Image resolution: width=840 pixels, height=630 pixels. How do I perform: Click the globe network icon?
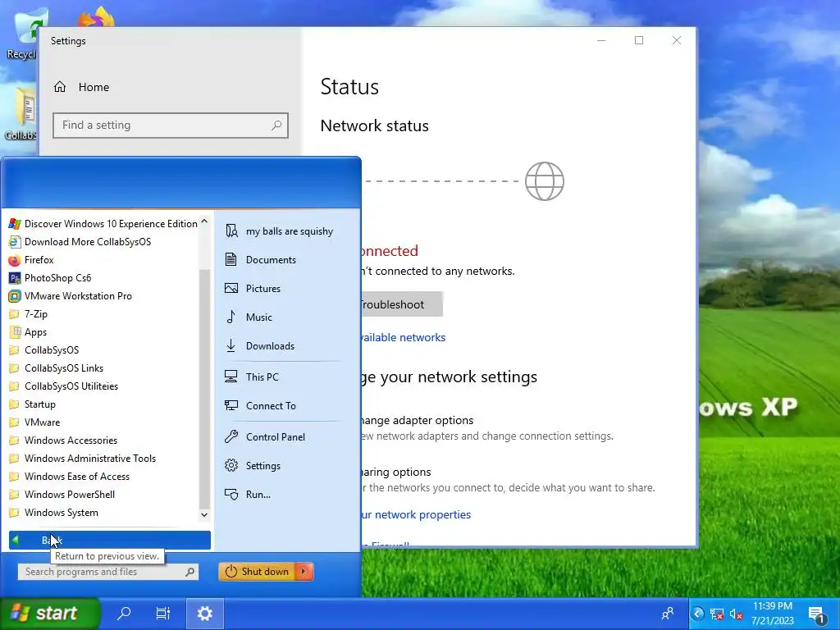(545, 181)
